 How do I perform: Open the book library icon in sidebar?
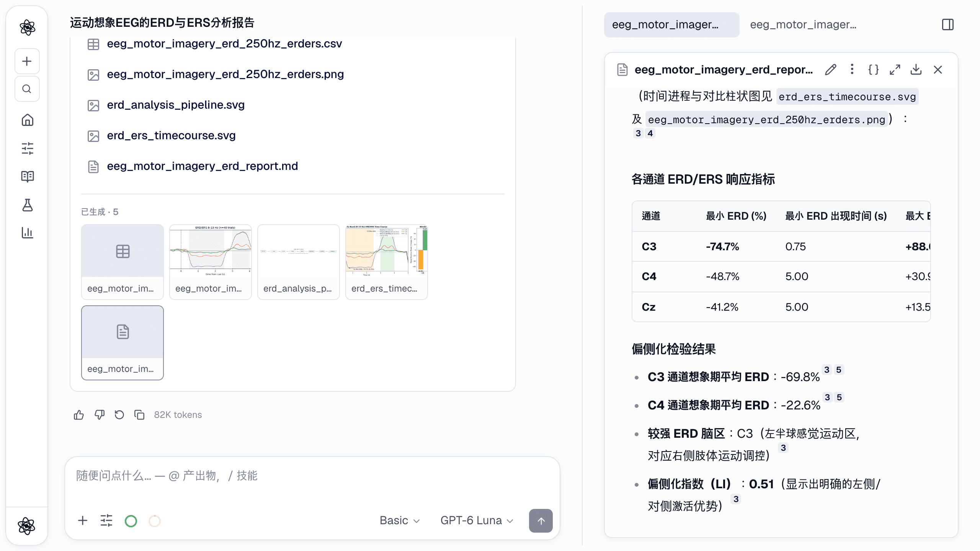point(27,176)
